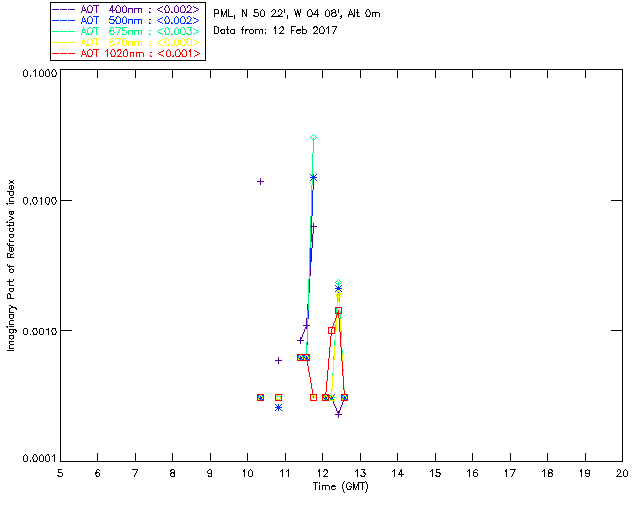
Task: Click the AOT 400nm legend entry
Action: coord(126,9)
